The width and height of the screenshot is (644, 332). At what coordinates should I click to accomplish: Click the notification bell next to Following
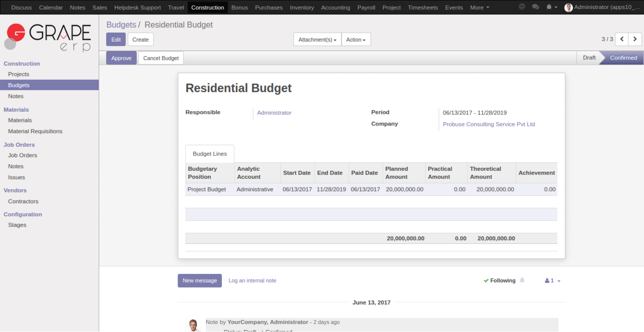click(x=522, y=280)
